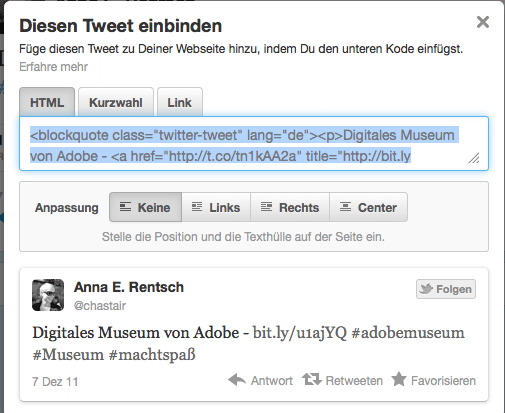Click the reply arrow icon
The width and height of the screenshot is (505, 413).
pyautogui.click(x=237, y=380)
